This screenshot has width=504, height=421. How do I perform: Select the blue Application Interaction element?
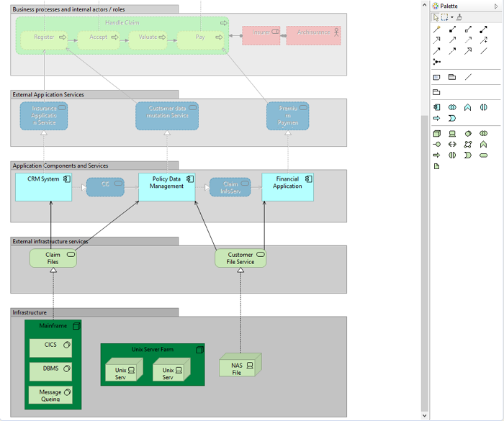tap(483, 107)
